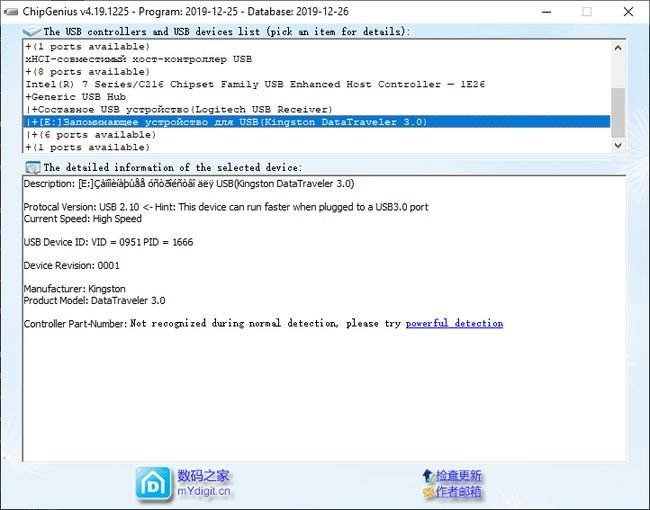Click the 'Device Revision: 0001' line
Image resolution: width=650 pixels, height=510 pixels.
[x=71, y=265]
